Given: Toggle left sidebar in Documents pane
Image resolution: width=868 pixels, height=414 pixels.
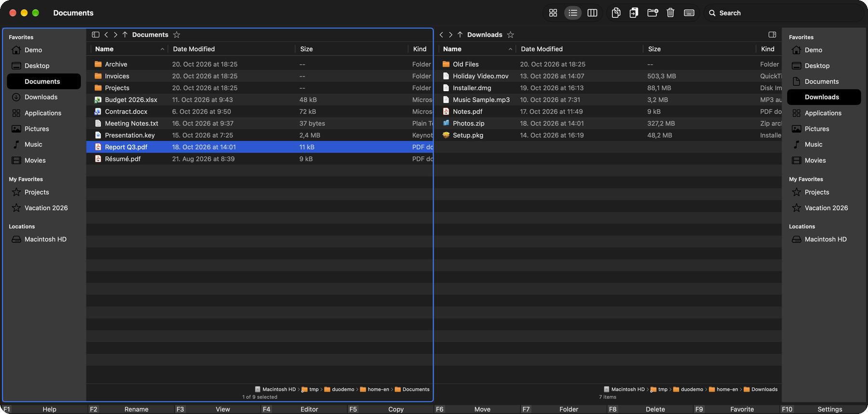Looking at the screenshot, I should 95,35.
